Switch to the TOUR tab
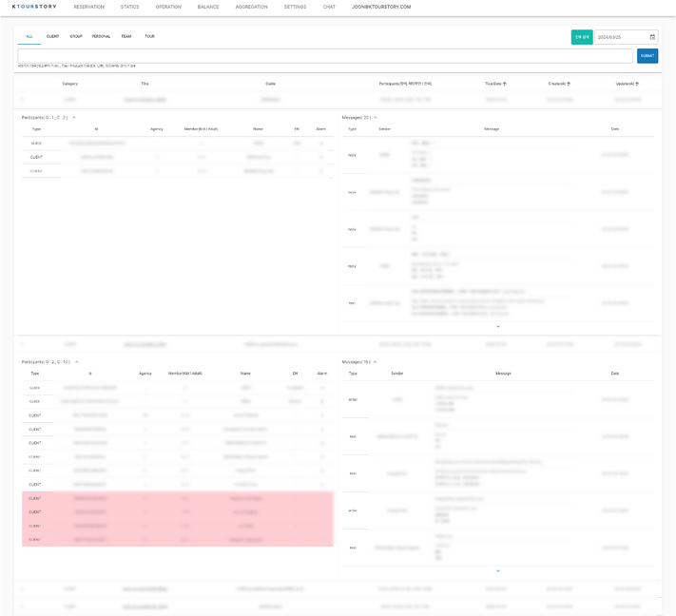The height and width of the screenshot is (616, 676). pos(149,36)
